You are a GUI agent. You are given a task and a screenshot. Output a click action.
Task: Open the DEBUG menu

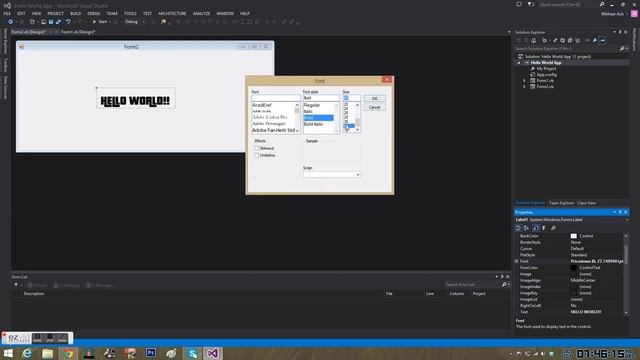pos(94,13)
